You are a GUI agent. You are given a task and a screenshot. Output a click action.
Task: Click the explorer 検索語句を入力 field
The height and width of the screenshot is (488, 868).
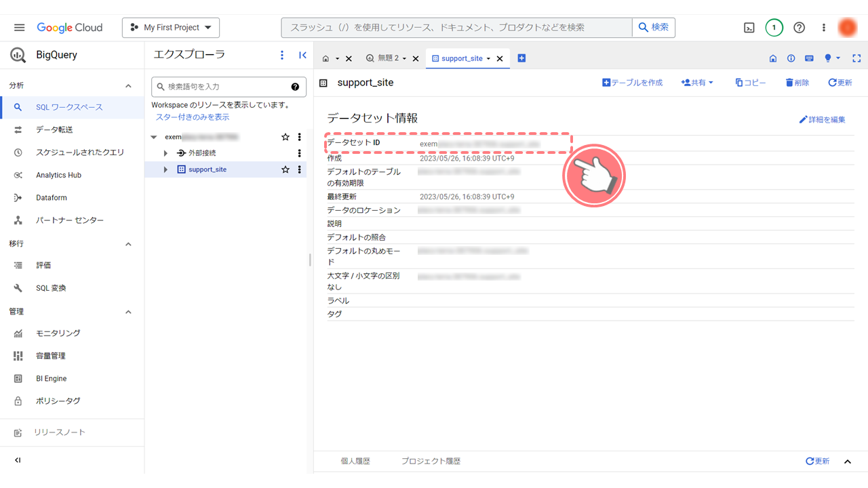[229, 87]
